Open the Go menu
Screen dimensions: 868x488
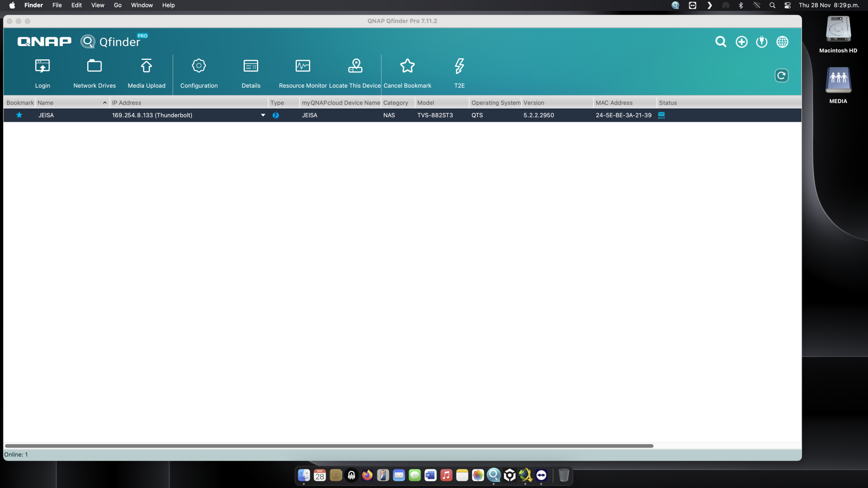[x=118, y=5]
